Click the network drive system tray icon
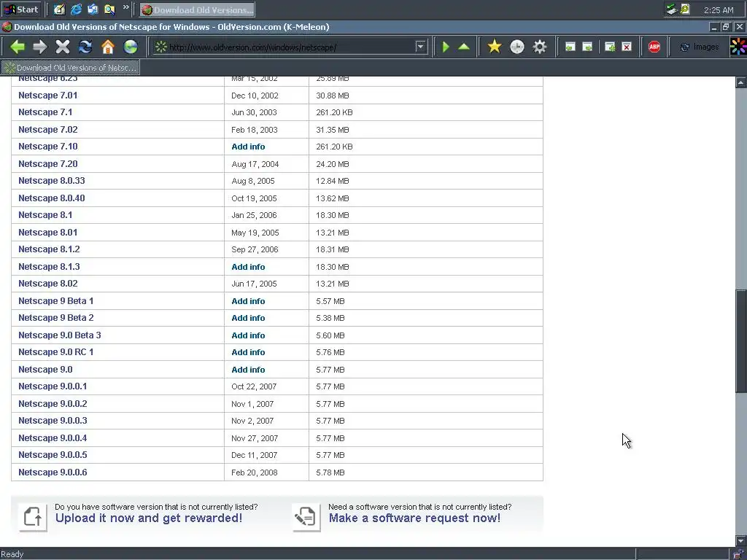747x560 pixels. coord(671,9)
